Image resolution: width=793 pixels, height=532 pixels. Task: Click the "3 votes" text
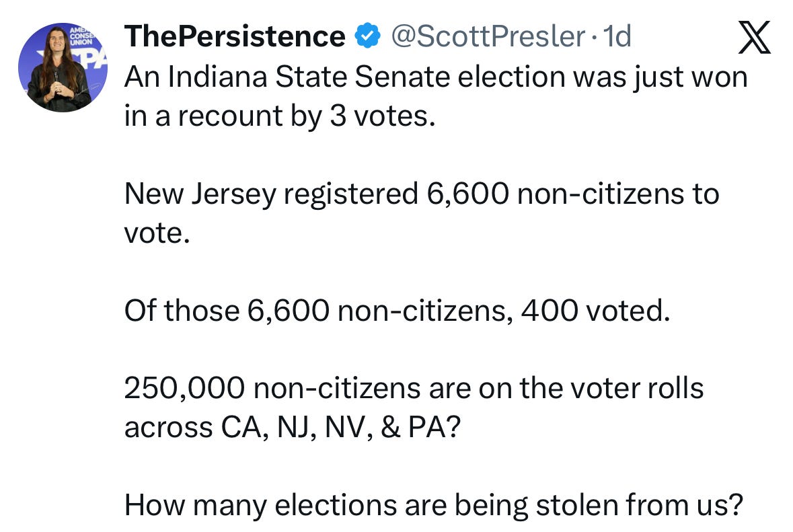[x=382, y=116]
